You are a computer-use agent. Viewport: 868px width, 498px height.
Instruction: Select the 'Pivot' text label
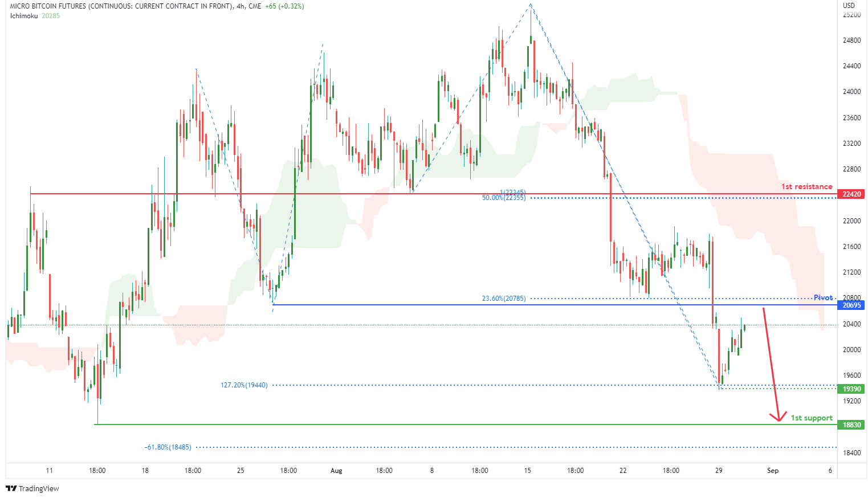[x=823, y=298]
